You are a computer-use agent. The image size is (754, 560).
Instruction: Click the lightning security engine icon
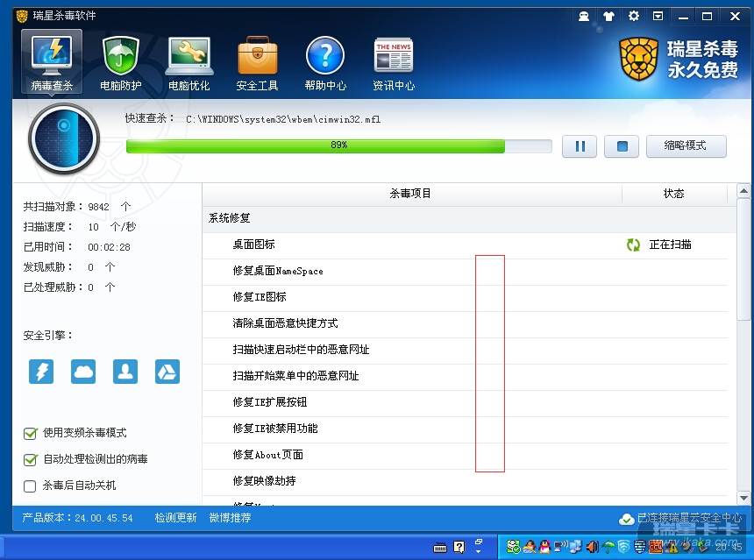coord(41,372)
